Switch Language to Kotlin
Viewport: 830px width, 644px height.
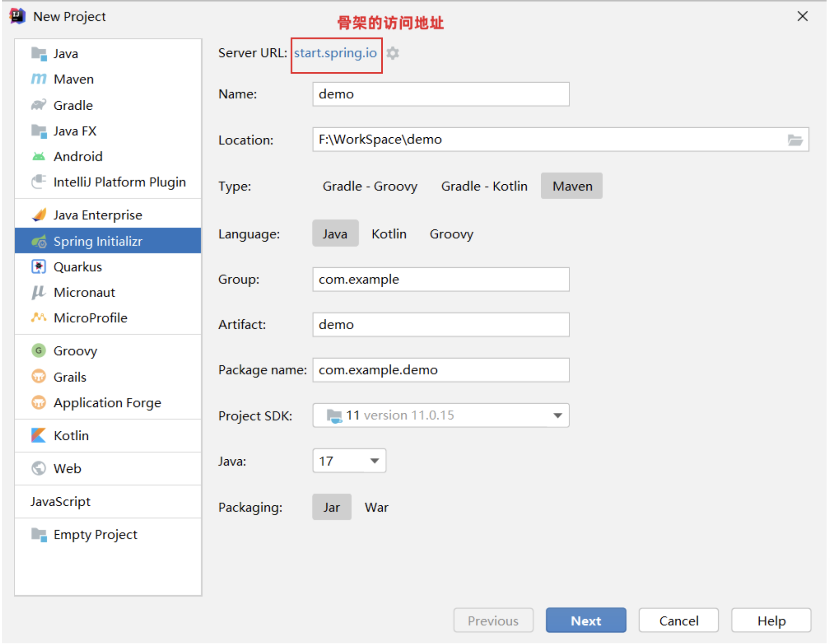tap(389, 234)
